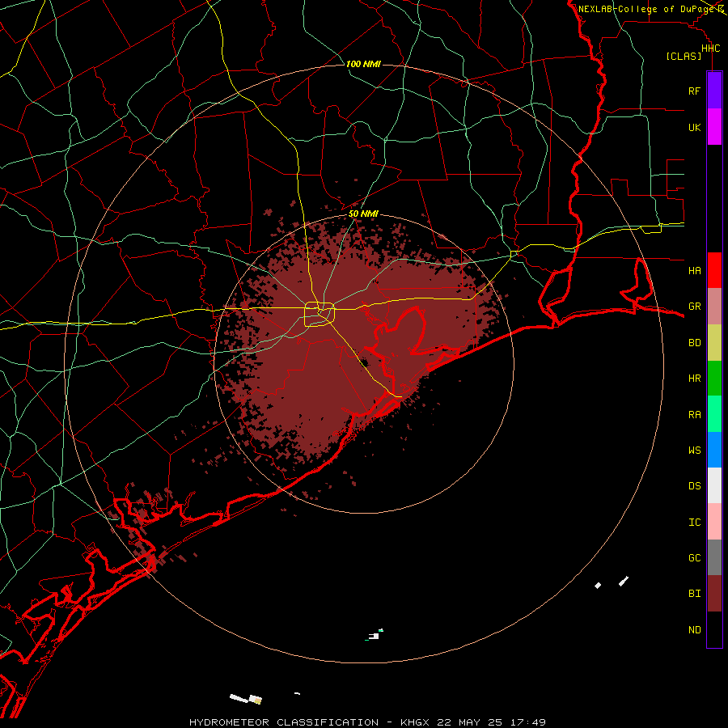Click the DS legend label

694,486
